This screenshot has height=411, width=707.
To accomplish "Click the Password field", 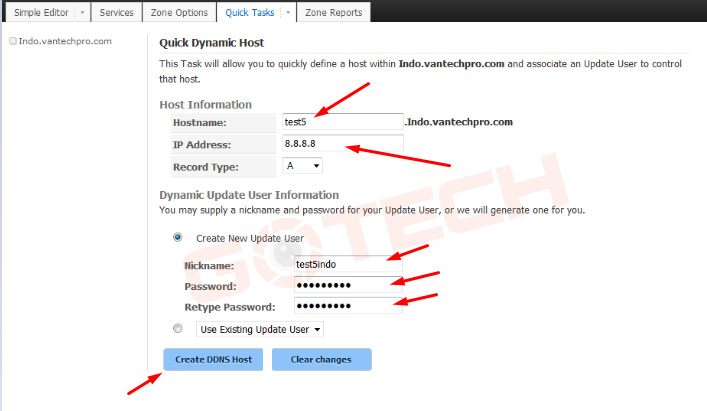I will (x=347, y=285).
